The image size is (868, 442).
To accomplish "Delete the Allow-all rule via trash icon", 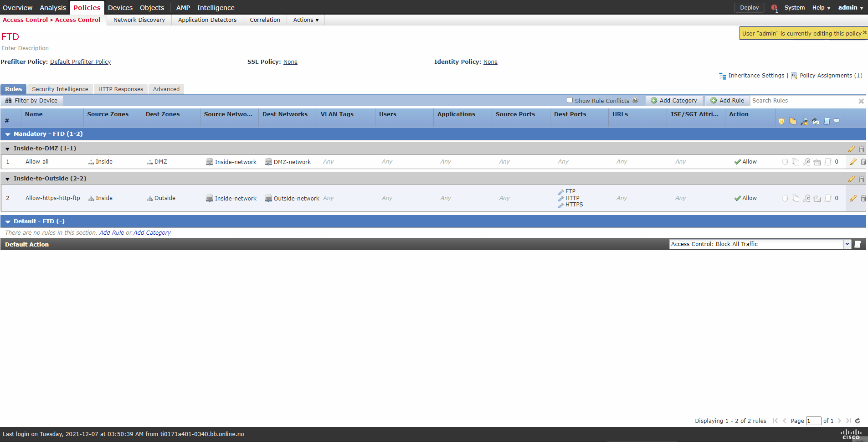I will point(863,162).
